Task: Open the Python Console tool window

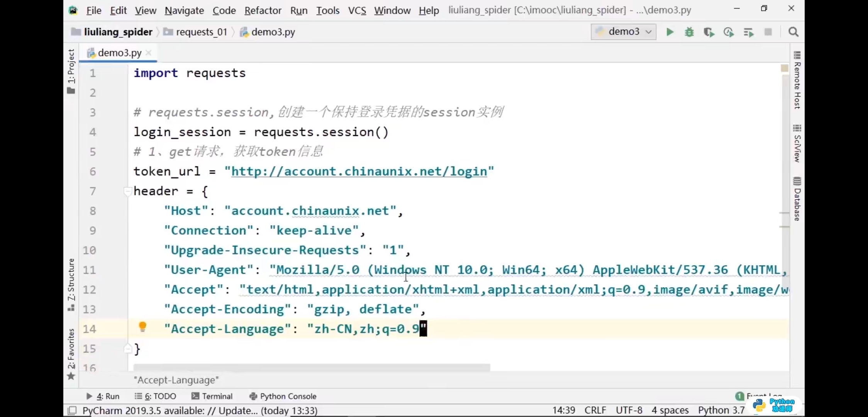Action: (283, 396)
